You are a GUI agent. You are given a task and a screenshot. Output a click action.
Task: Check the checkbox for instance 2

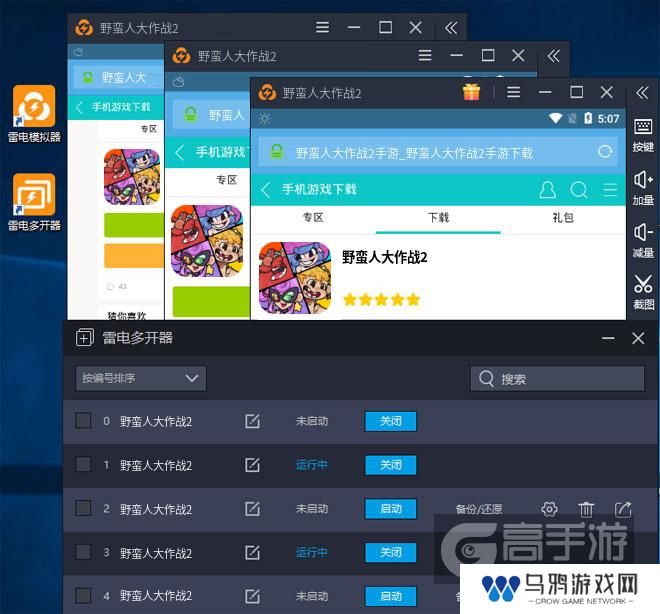point(83,508)
